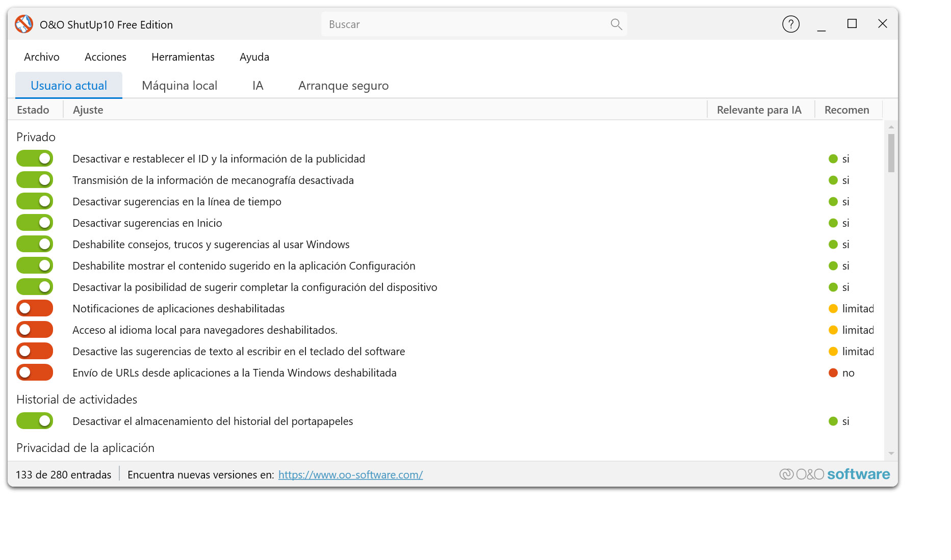The image size is (951, 560).
Task: Toggle sugerir completar configuración del dispositivo
Action: (x=35, y=287)
